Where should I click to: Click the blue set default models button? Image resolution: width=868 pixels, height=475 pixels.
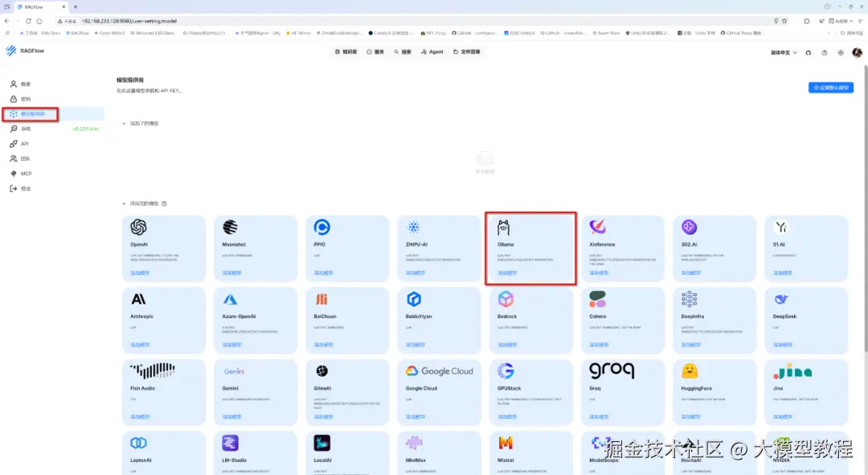click(x=831, y=88)
